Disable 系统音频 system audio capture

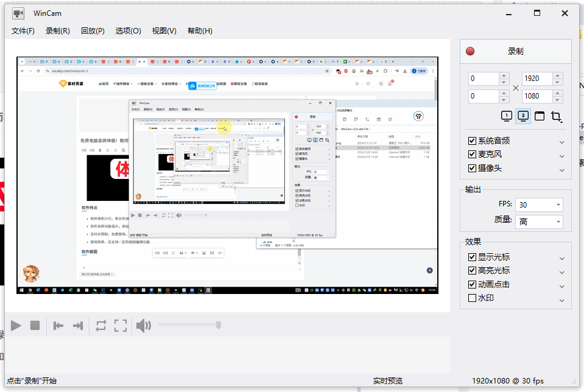coord(472,141)
